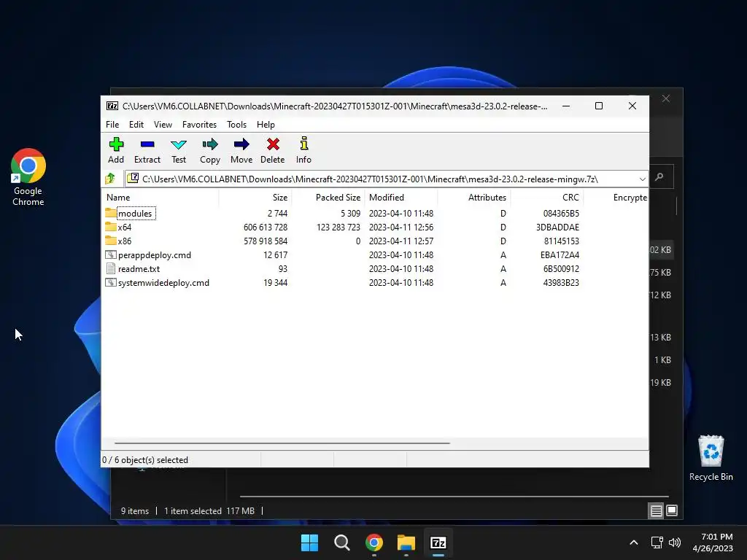
Task: Click Explorer window search magnifier
Action: click(659, 177)
